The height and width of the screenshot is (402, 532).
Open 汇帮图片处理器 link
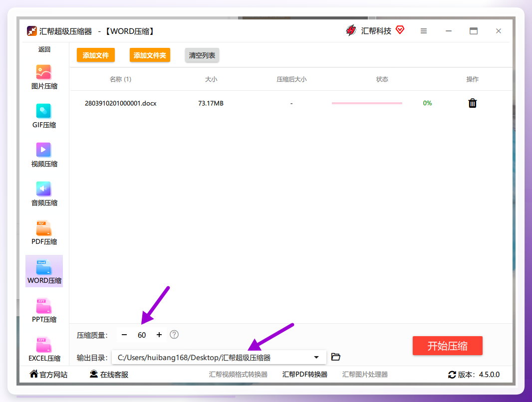(x=365, y=375)
